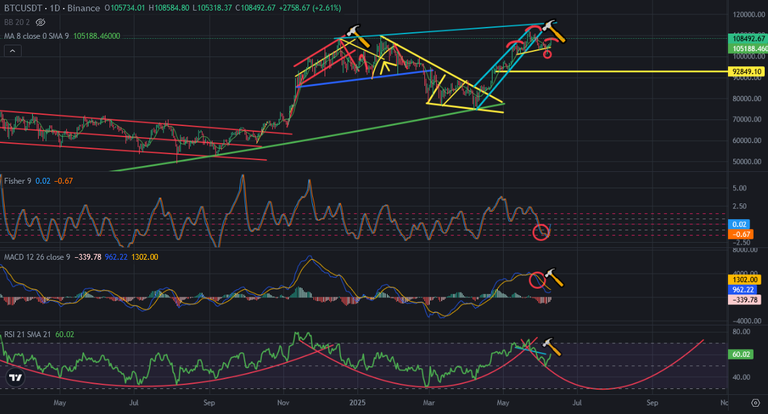Screen dimensions: 768x414
Task: Click the 108492.67 current price label
Action: tap(748, 38)
